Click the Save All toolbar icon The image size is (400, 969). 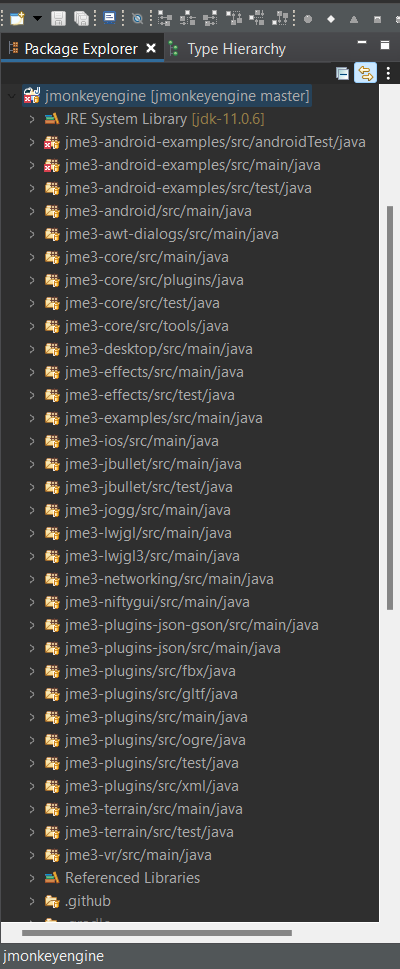pyautogui.click(x=80, y=19)
